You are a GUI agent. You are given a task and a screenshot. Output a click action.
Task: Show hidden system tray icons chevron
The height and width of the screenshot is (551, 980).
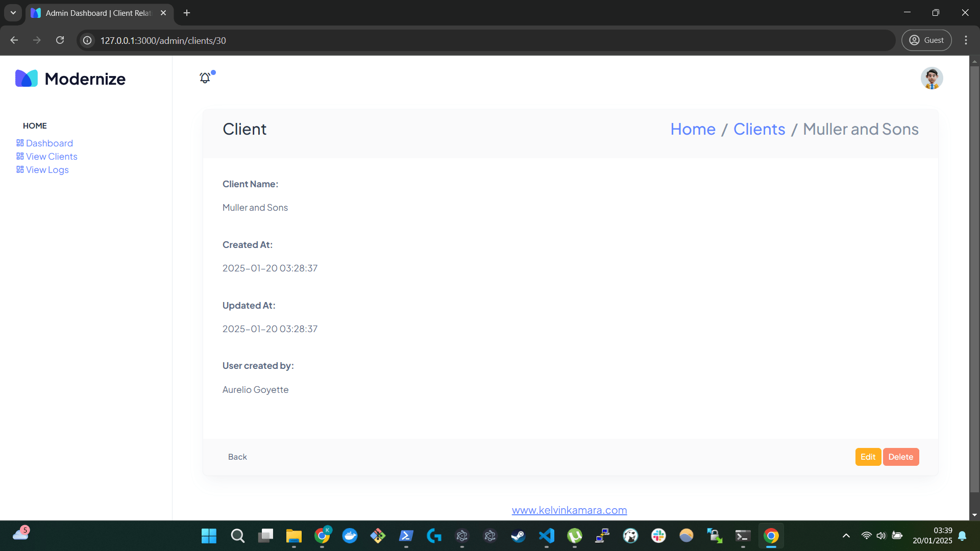[x=846, y=536]
